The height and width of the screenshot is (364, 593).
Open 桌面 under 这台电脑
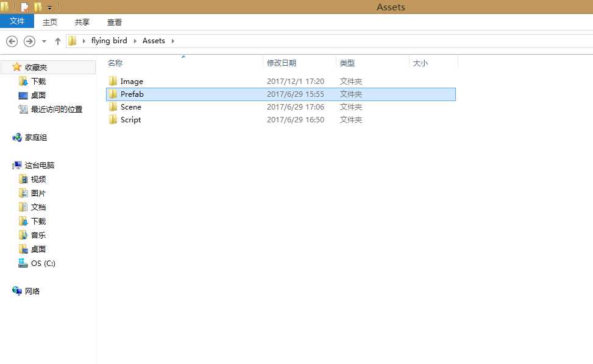click(x=38, y=249)
